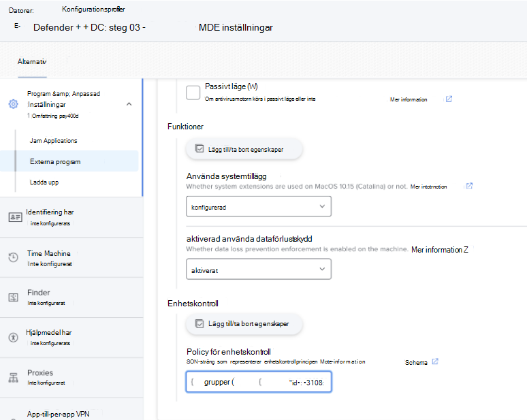Click the Proxies network icon
Image resolution: width=527 pixels, height=420 pixels.
pos(13,378)
